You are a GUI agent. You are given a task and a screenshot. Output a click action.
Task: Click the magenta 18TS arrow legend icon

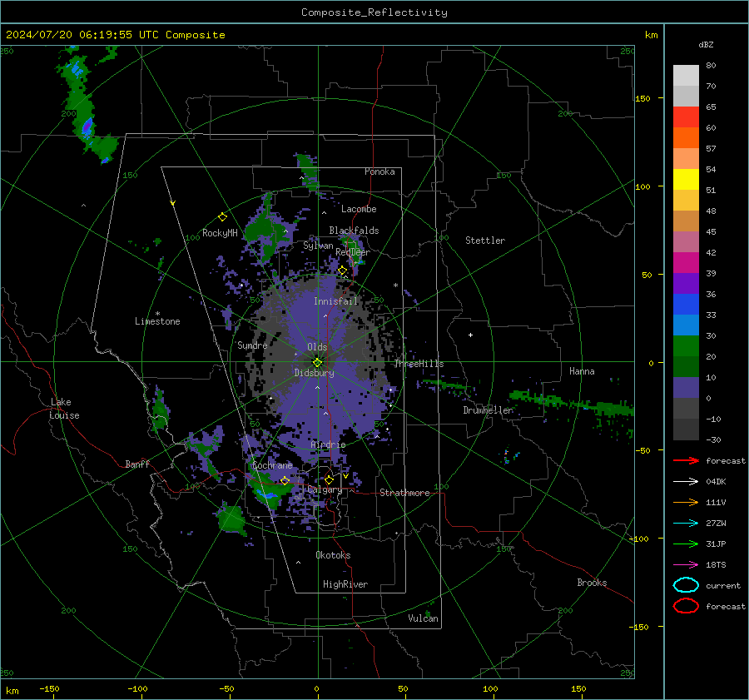point(686,565)
